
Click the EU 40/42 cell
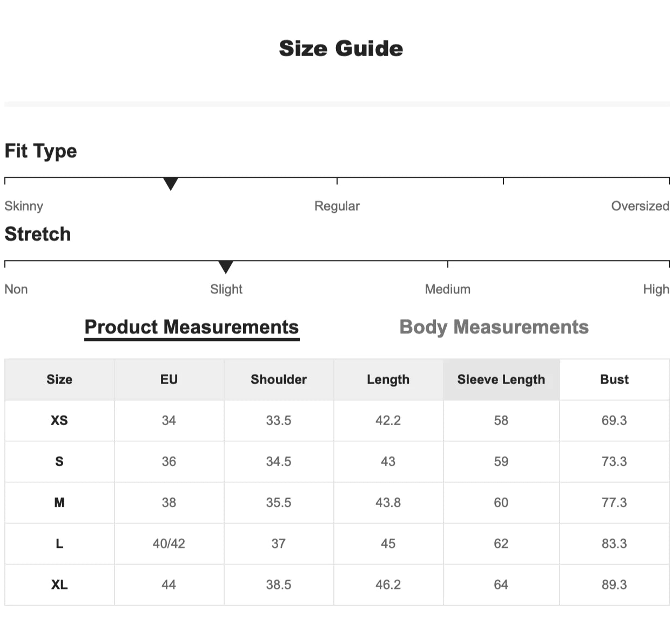(x=169, y=544)
